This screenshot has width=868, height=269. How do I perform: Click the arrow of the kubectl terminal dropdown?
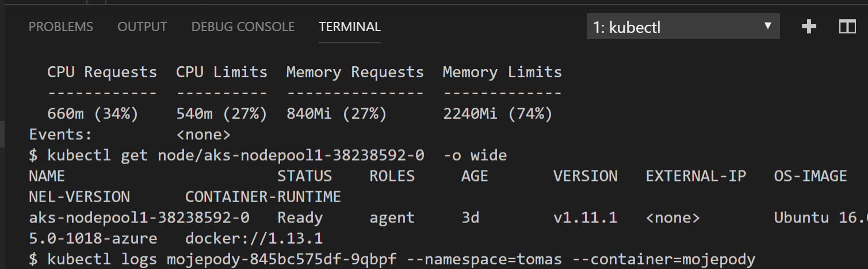(x=767, y=26)
